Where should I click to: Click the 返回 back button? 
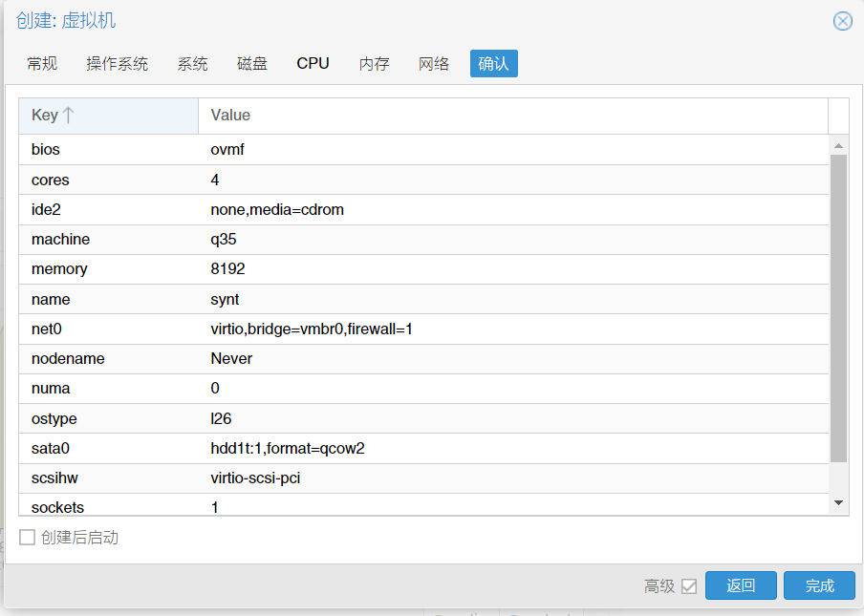tap(741, 585)
